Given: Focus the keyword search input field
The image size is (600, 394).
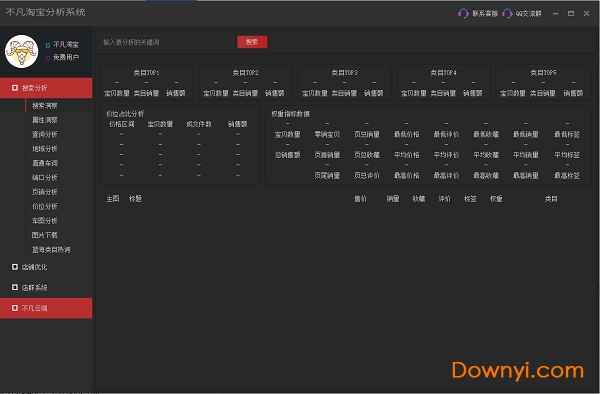Looking at the screenshot, I should [x=167, y=42].
